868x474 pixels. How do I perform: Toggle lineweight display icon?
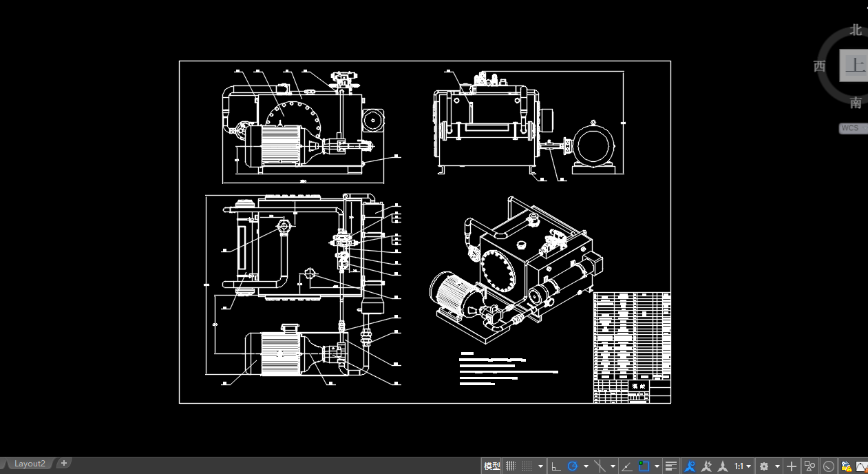(672, 466)
